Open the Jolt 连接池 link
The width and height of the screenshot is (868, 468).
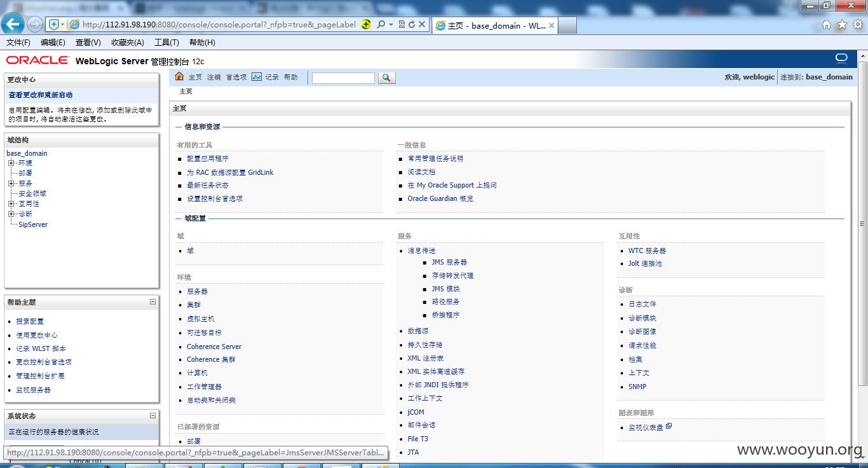pos(645,263)
